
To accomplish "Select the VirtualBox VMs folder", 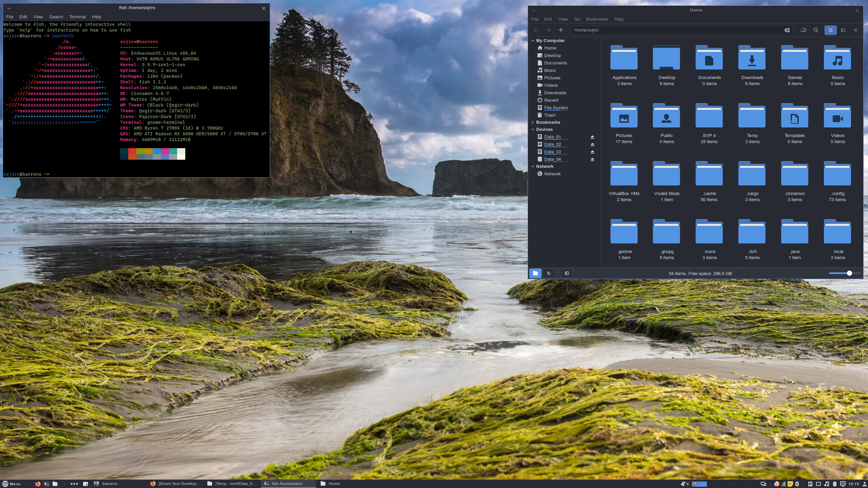I will coord(624,181).
